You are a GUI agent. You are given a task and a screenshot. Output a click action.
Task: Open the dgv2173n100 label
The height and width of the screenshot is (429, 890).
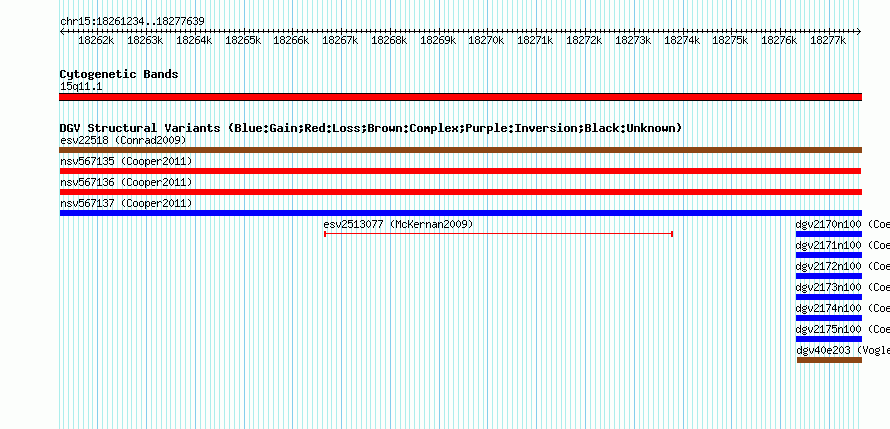tap(842, 287)
